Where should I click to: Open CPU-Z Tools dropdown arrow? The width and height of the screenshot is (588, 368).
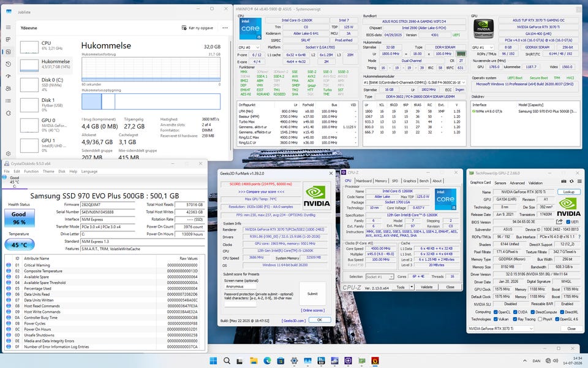point(412,287)
